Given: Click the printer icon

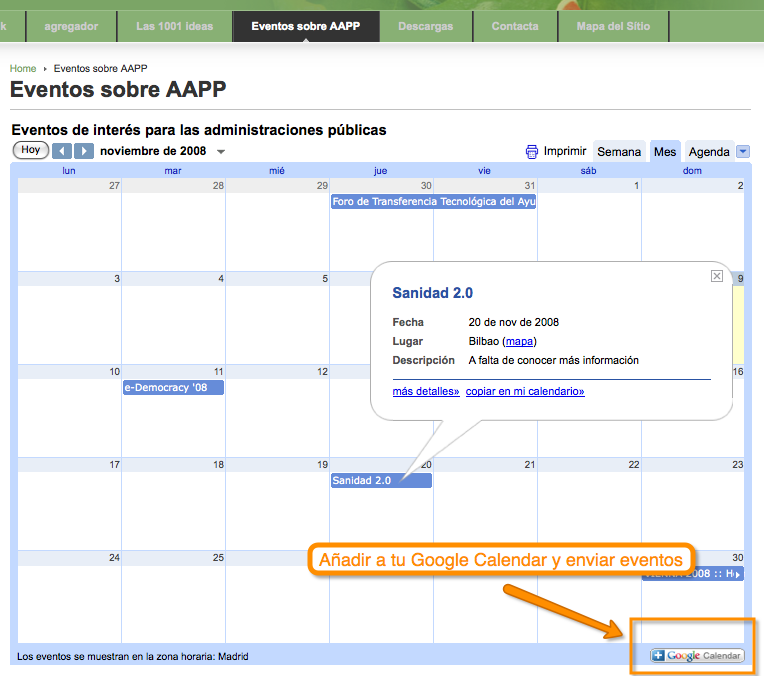Looking at the screenshot, I should pyautogui.click(x=532, y=152).
